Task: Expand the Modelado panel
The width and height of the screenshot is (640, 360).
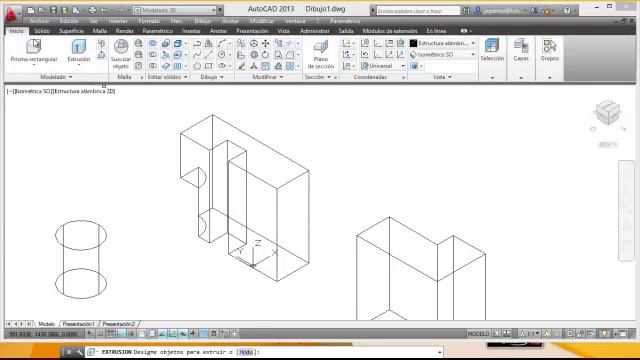Action: [56, 77]
